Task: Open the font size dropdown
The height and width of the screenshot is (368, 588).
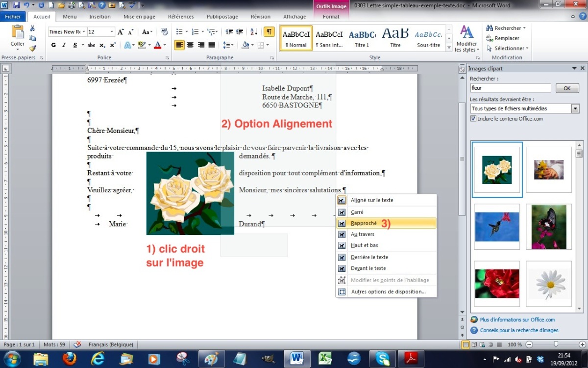Action: 112,32
